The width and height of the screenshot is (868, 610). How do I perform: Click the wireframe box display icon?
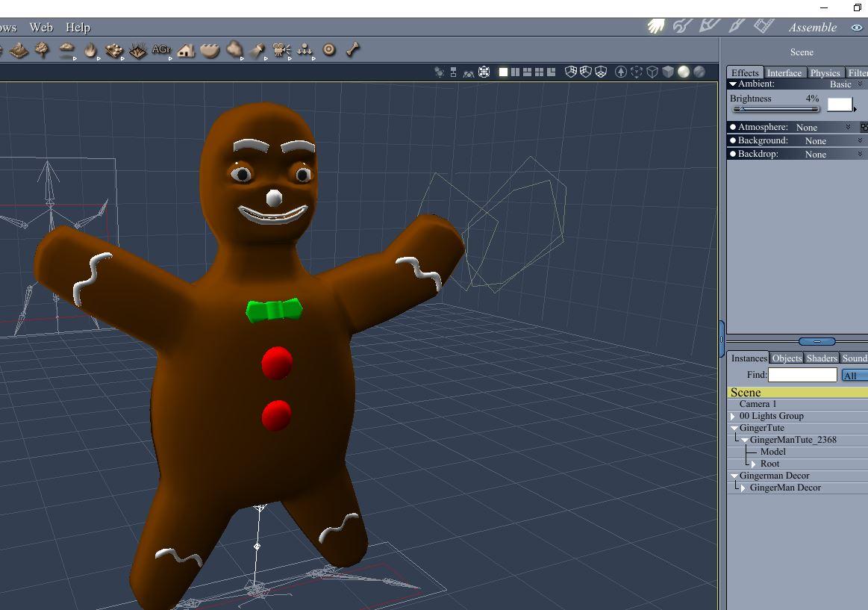[652, 72]
